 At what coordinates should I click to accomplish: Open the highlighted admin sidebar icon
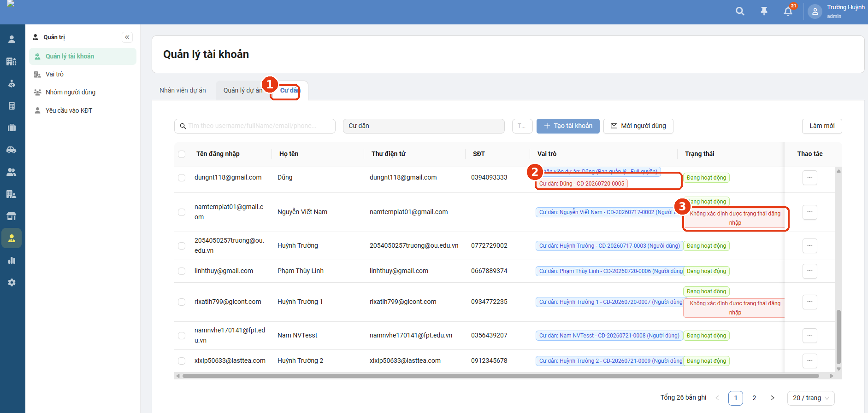[x=12, y=238]
